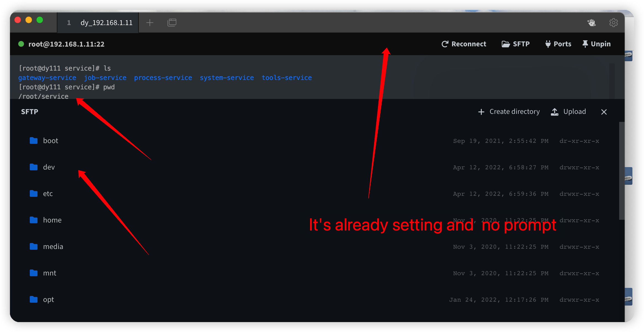Click the hand wave icon in the title bar
Viewport: 644px width, 332px height.
tap(592, 23)
